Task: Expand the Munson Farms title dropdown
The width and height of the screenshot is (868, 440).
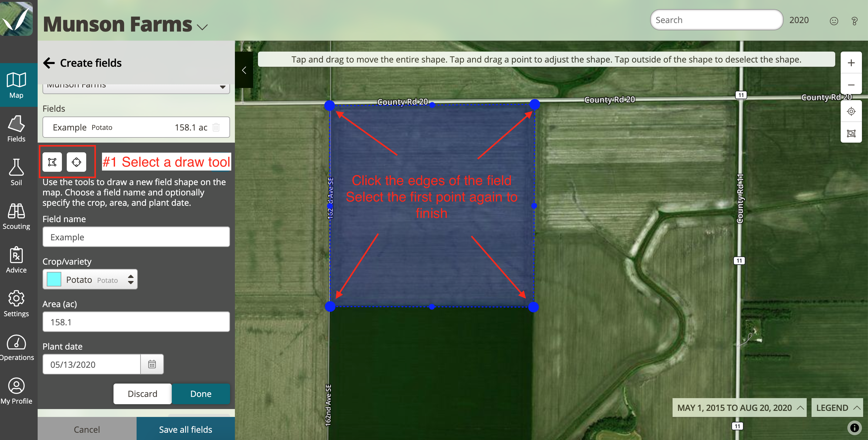Action: (x=202, y=27)
